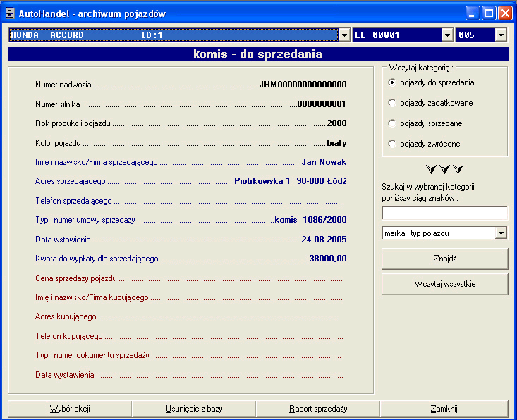Minimize the AutoHandel window

point(472,13)
